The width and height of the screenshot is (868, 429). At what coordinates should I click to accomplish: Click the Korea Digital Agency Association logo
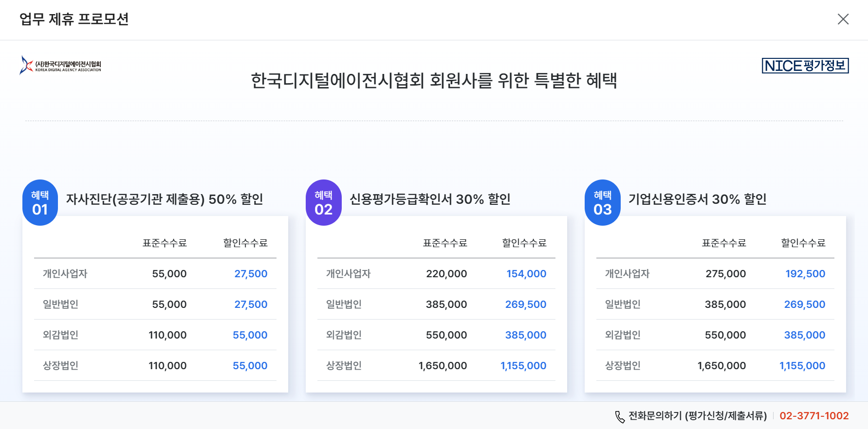click(x=60, y=65)
